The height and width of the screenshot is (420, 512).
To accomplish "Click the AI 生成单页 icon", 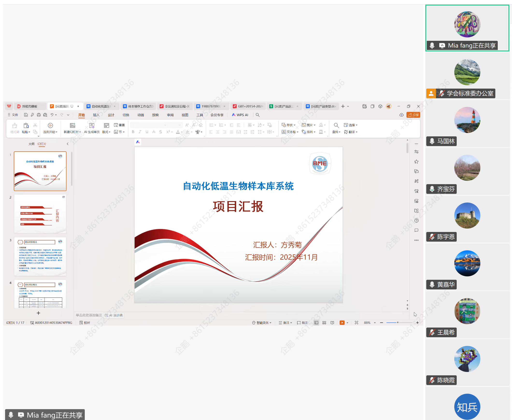I will (x=92, y=125).
